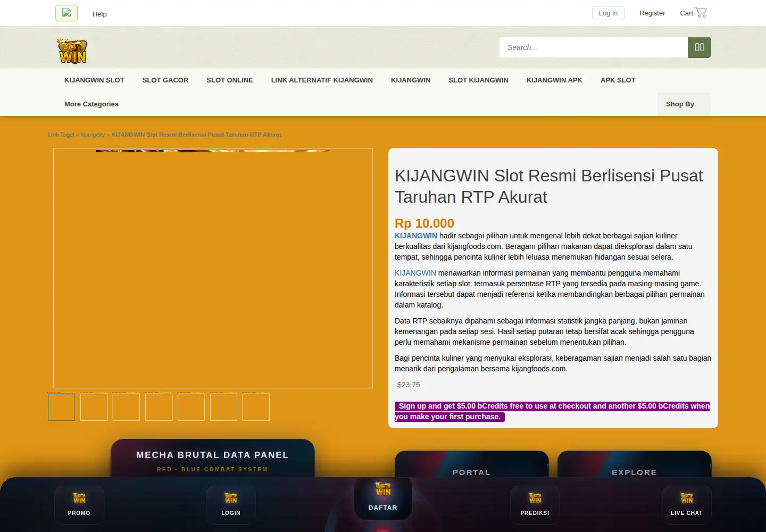Click the broken image icon beside Help
Image resolution: width=766 pixels, height=532 pixels.
pyautogui.click(x=66, y=13)
